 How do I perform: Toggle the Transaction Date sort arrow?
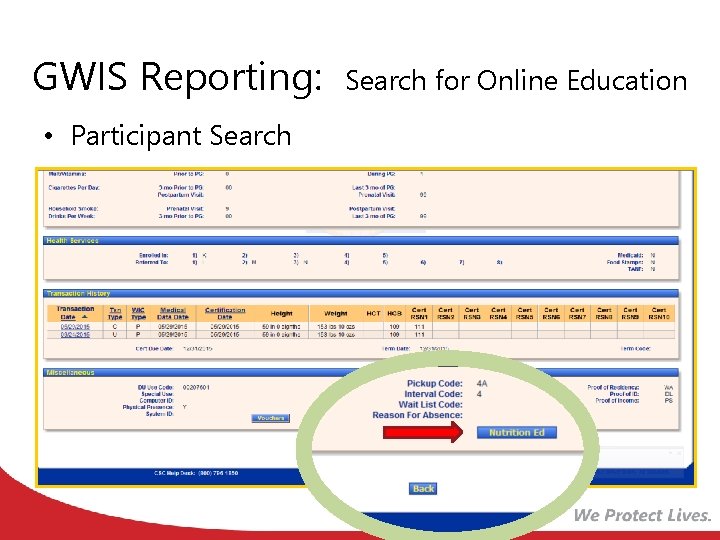click(x=84, y=317)
